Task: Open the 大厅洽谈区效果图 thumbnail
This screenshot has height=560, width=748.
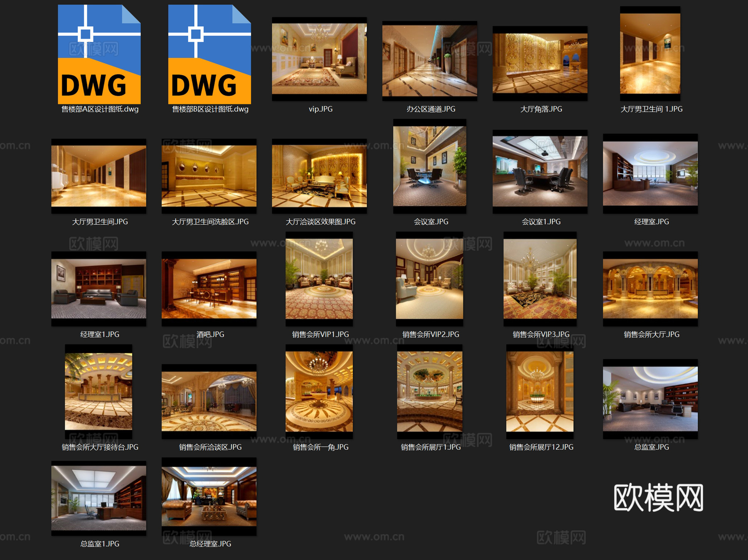Action: click(x=319, y=176)
